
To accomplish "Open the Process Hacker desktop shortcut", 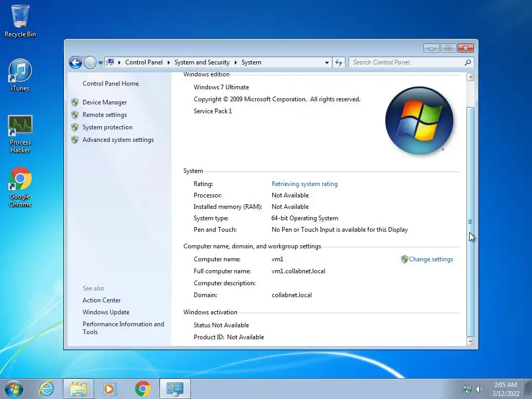I will click(20, 135).
